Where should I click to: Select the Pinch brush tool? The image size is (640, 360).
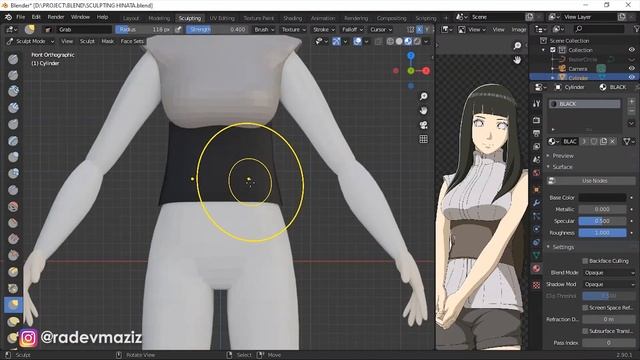[x=13, y=288]
